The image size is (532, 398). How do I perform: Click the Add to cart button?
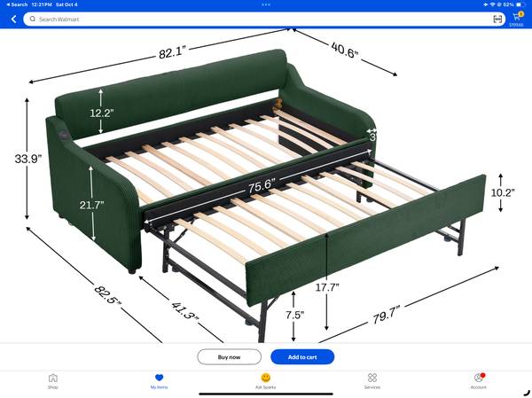[303, 356]
